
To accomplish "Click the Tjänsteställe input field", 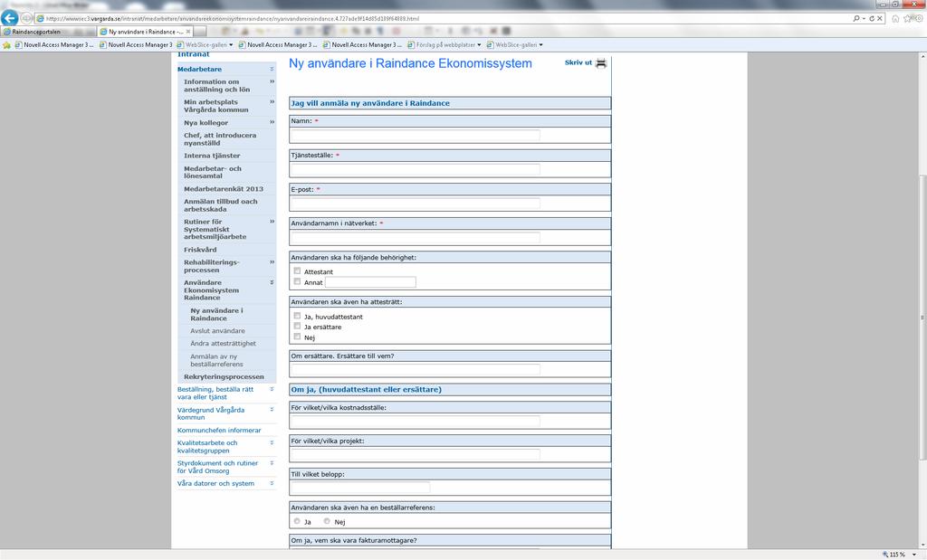I will [415, 169].
